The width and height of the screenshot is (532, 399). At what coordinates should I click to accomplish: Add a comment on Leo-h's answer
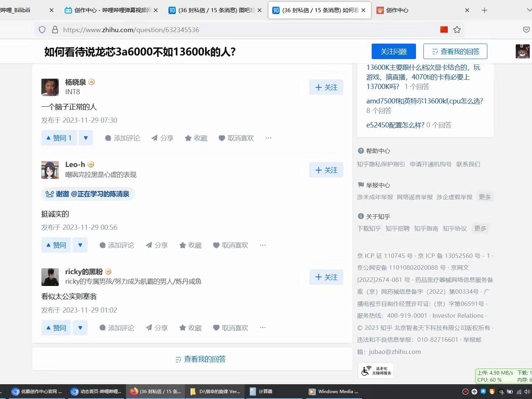[117, 245]
